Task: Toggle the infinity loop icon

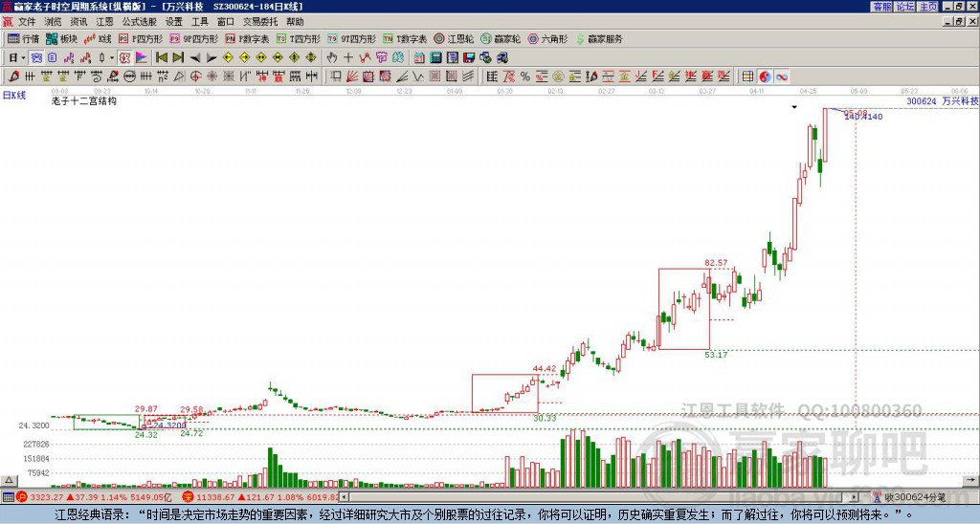Action: tap(781, 76)
